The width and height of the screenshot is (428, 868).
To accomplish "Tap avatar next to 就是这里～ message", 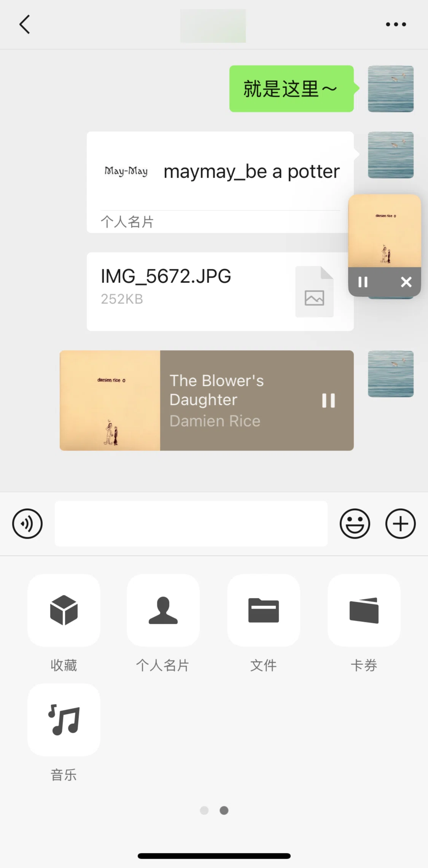I will [391, 89].
